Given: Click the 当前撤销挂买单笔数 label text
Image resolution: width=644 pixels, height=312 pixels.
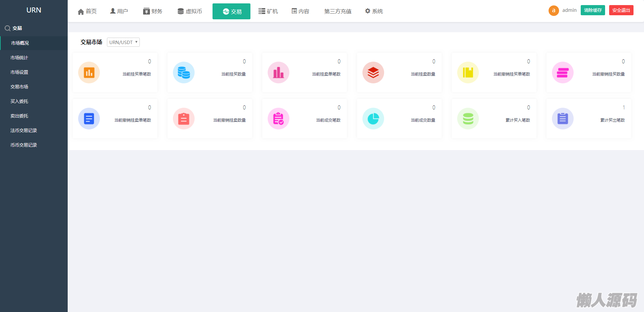Looking at the screenshot, I should point(512,74).
